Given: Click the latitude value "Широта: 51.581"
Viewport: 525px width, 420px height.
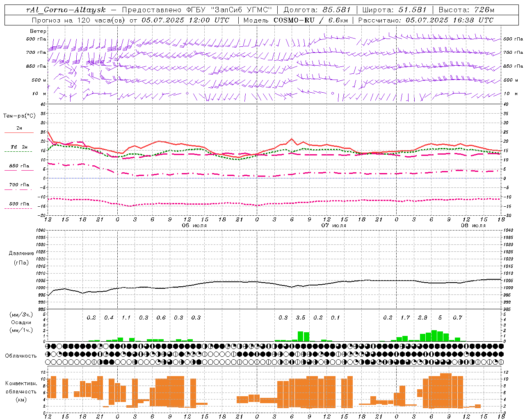Looking at the screenshot, I should tap(394, 10).
